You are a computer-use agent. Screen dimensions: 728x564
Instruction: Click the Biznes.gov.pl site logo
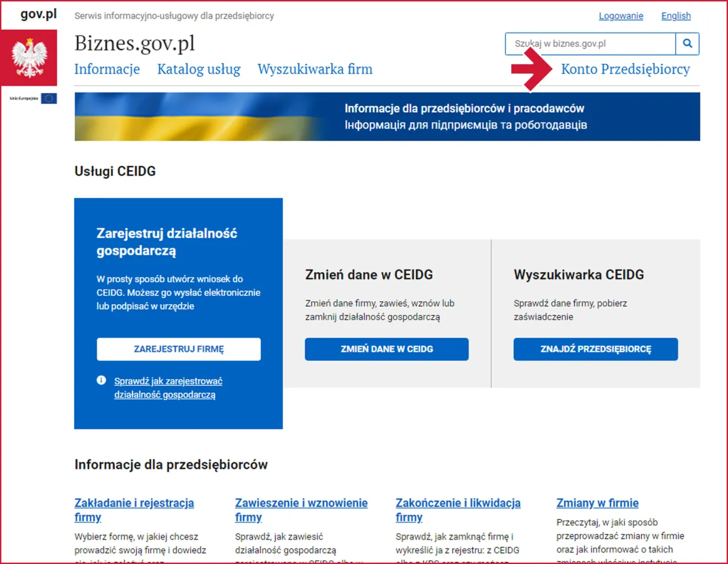pos(134,42)
